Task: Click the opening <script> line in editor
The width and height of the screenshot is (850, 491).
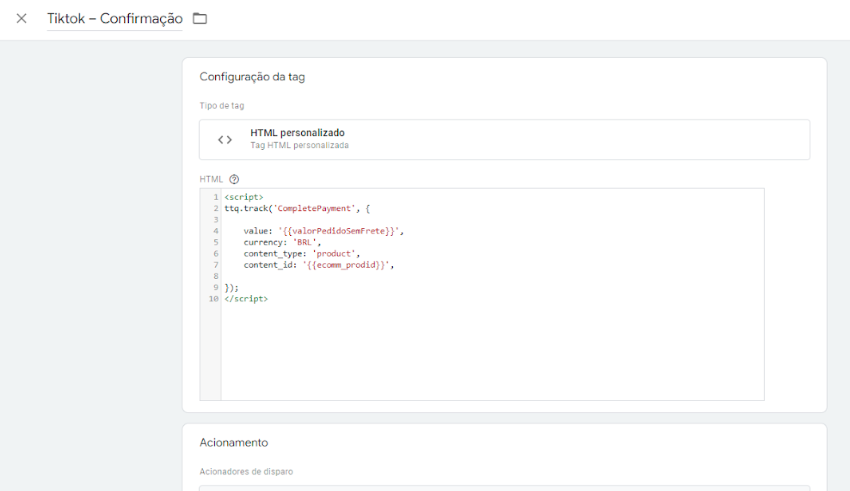Action: 244,197
